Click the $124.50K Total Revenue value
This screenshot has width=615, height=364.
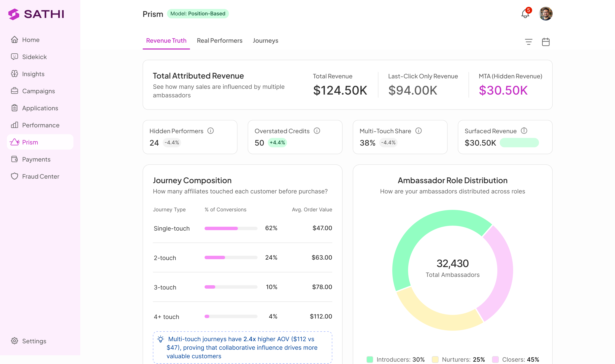(340, 90)
